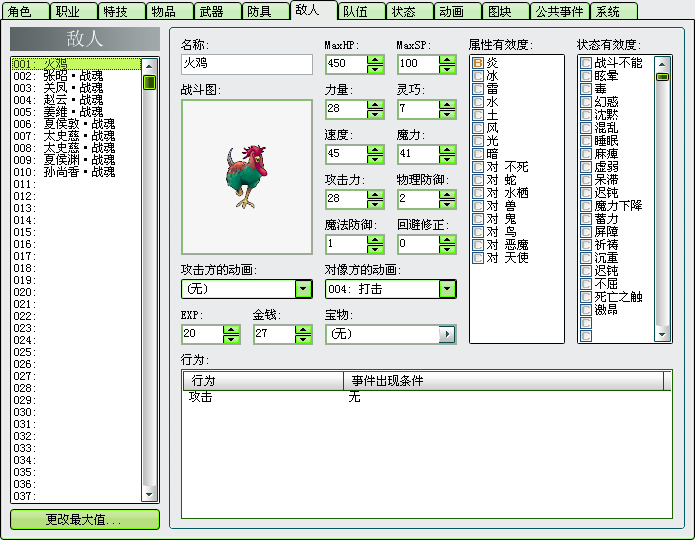Increase 物理防御 value with up arrow
The image size is (695, 540).
point(447,195)
